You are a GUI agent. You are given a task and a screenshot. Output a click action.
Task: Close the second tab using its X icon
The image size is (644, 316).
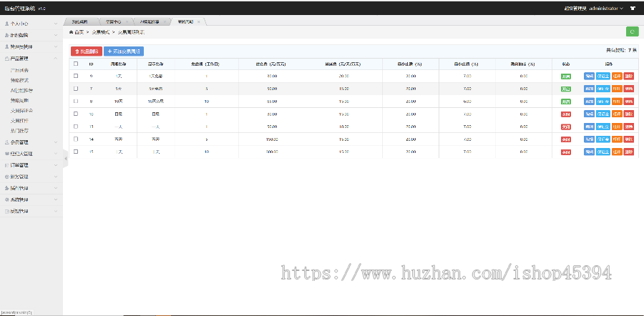tap(127, 21)
